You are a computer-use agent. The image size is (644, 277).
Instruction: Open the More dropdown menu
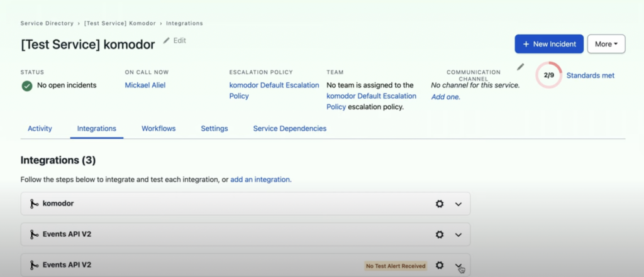[606, 44]
